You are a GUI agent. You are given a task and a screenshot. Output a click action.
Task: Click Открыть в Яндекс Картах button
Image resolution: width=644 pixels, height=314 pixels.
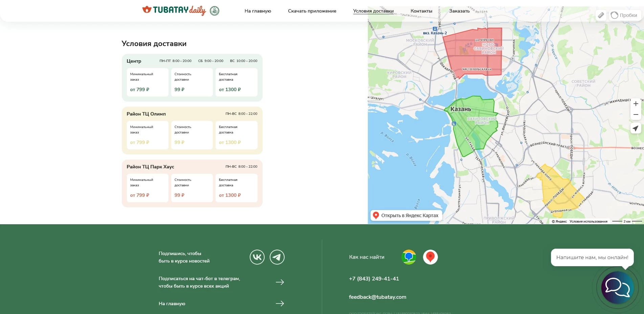[x=406, y=215]
